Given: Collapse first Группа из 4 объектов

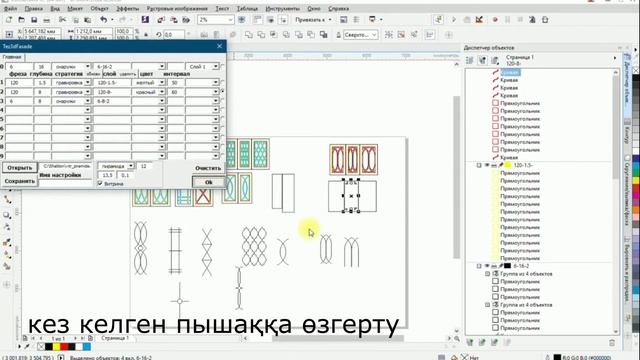Looking at the screenshot, I should (487, 274).
